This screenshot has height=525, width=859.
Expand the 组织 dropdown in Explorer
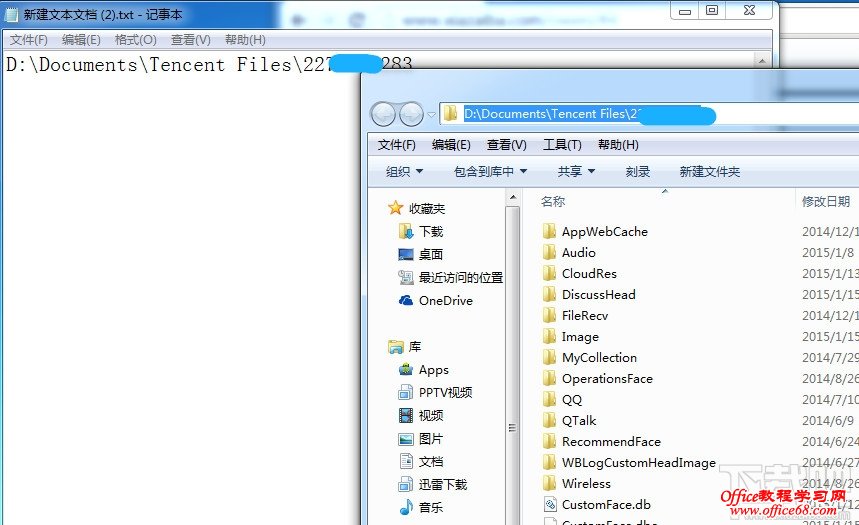point(404,172)
